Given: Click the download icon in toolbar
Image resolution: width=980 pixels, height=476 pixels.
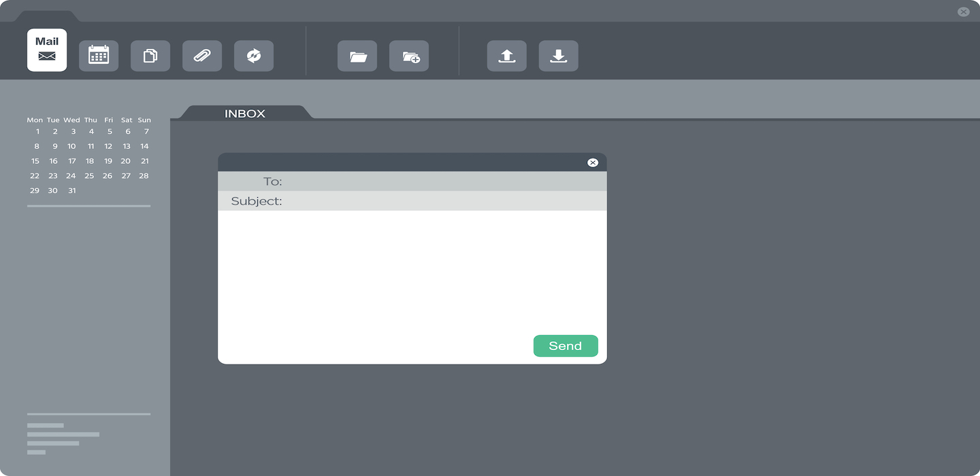Looking at the screenshot, I should click(559, 56).
